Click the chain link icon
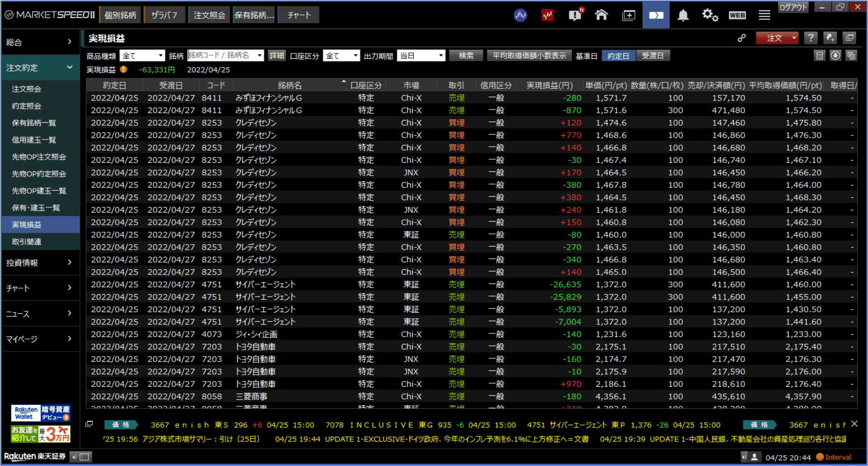This screenshot has width=868, height=466. point(741,38)
